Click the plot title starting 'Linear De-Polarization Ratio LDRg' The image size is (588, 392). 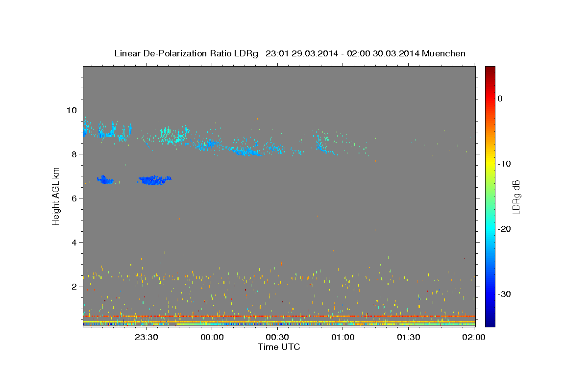tap(290, 53)
